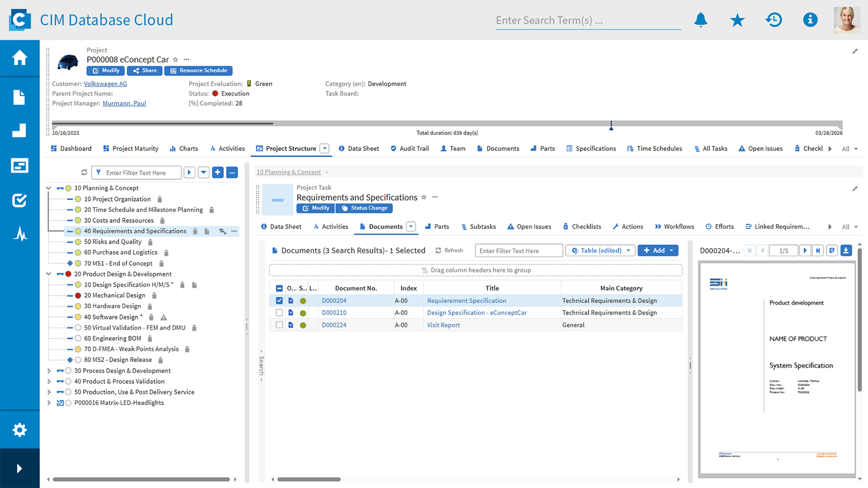Image resolution: width=868 pixels, height=488 pixels.
Task: Select all documents via the header checkbox
Action: (x=279, y=287)
